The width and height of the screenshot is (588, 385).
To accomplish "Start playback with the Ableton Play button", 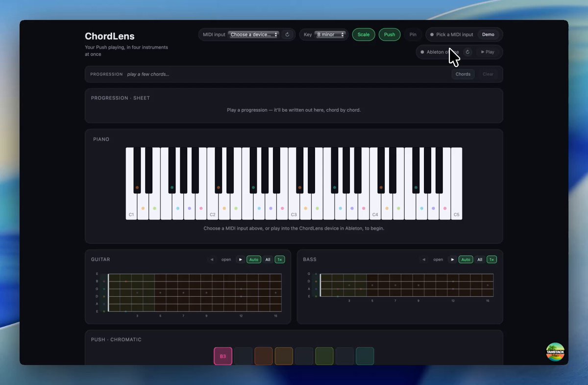I will (x=488, y=52).
